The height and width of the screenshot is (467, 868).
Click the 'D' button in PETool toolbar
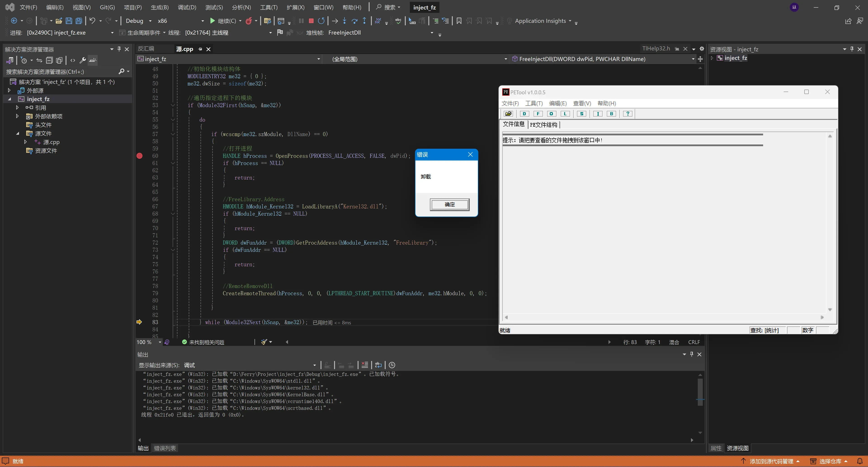coord(524,114)
